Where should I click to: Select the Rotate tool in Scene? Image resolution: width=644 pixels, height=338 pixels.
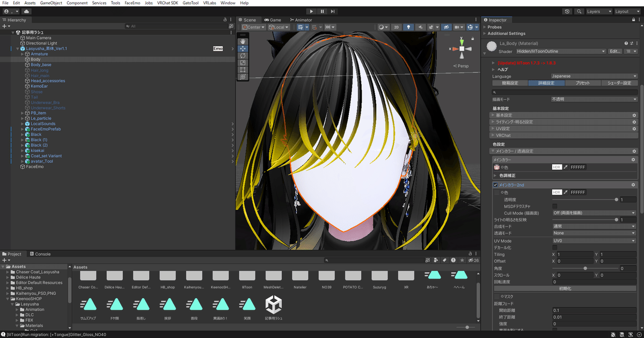pos(243,55)
